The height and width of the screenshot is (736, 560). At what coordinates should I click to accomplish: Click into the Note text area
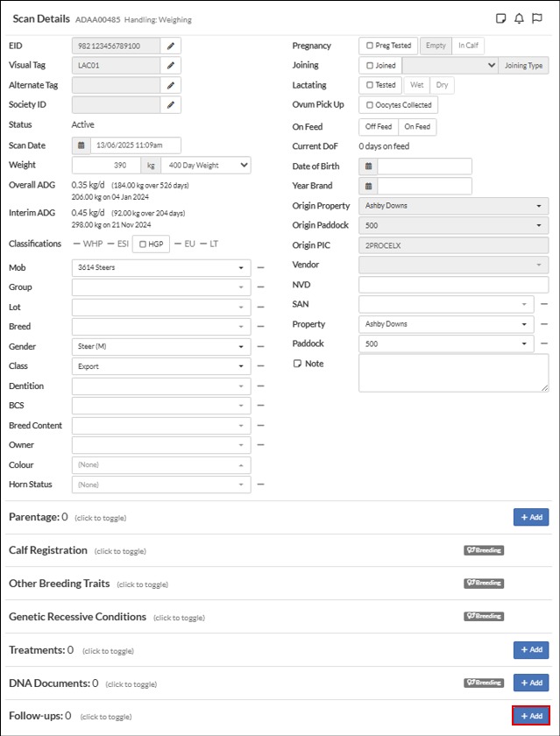(453, 373)
